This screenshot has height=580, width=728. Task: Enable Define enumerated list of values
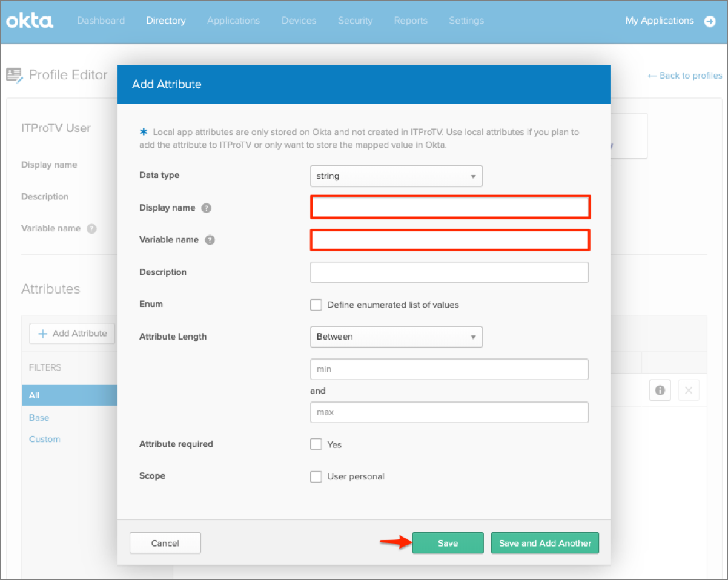point(316,305)
